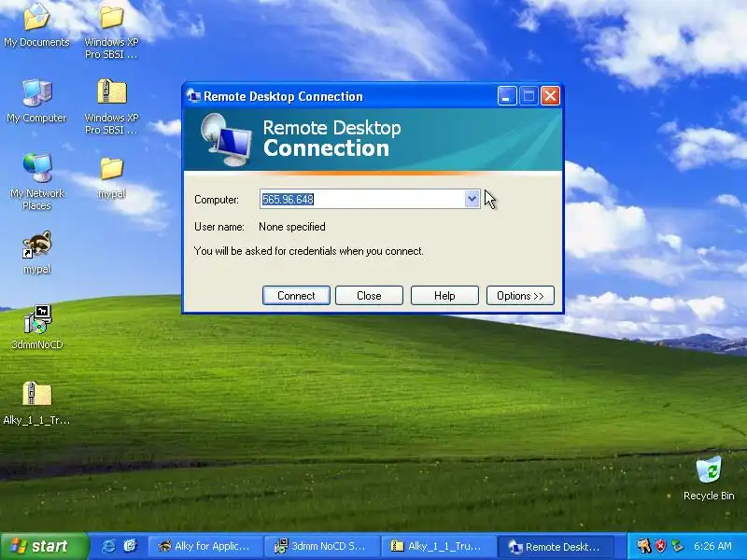This screenshot has width=747, height=560.
Task: Open Help in Remote Desktop Connection
Action: (x=444, y=296)
